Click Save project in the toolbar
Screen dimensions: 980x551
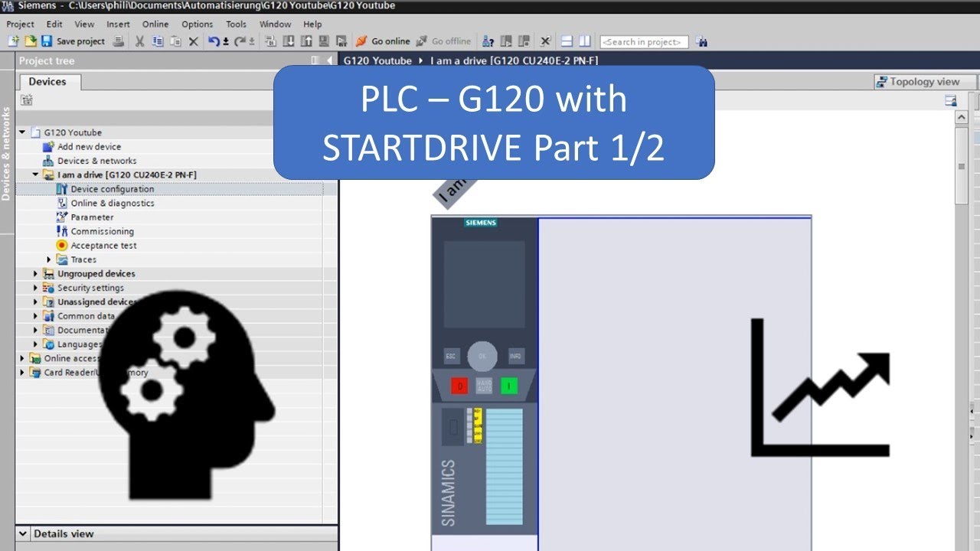click(73, 41)
